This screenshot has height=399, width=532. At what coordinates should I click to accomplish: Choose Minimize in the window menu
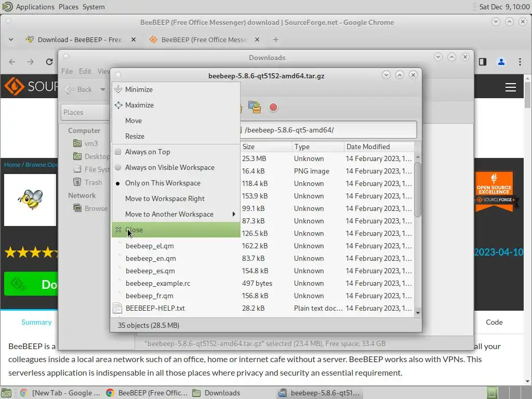176,89
